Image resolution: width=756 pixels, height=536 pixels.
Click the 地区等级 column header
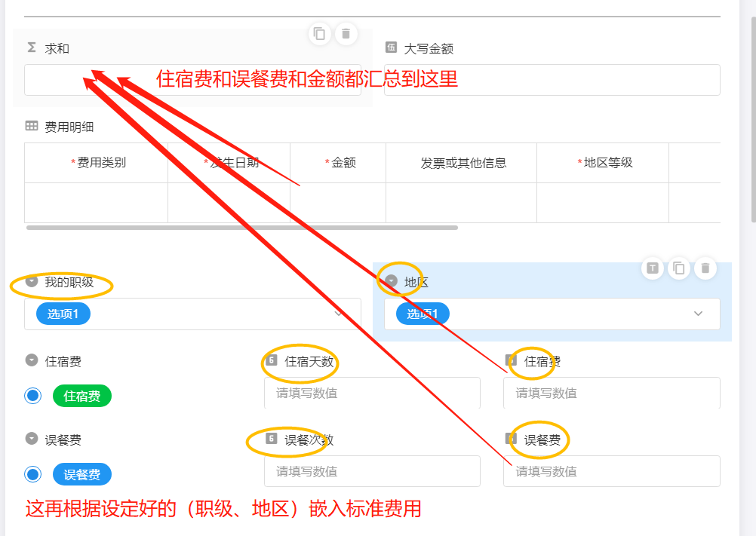[603, 163]
